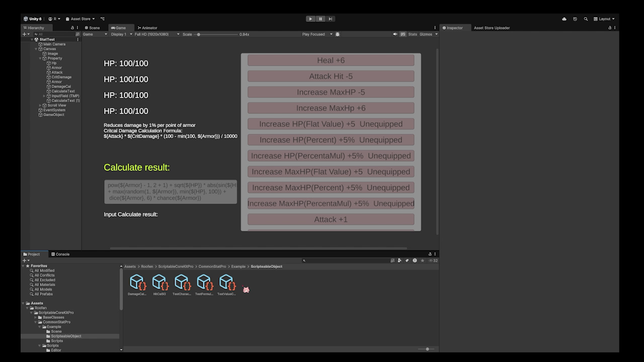Select Main Camera in the Hierarchy
This screenshot has height=362, width=644.
coord(54,44)
